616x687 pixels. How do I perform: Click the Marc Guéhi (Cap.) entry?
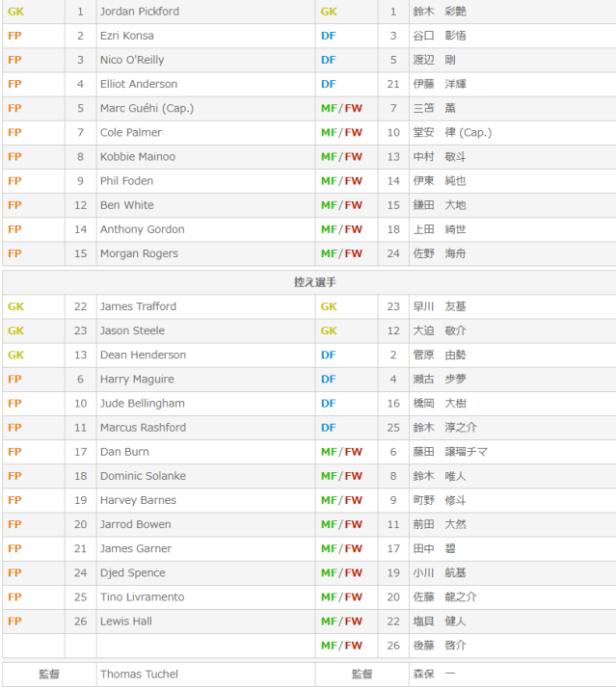[147, 108]
